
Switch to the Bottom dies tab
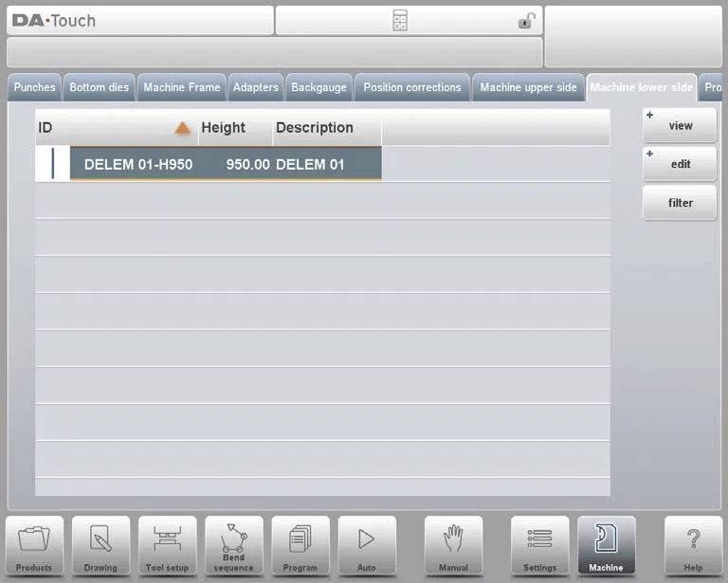coord(99,87)
